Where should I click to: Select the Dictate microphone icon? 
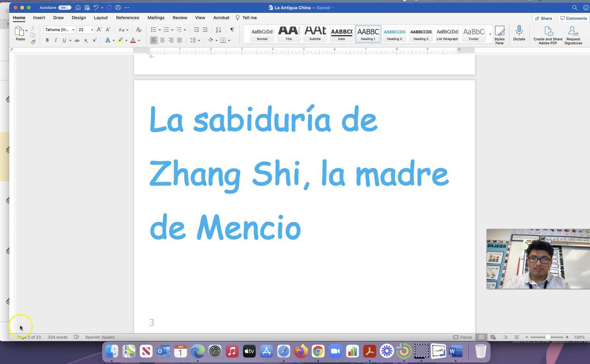[x=519, y=33]
